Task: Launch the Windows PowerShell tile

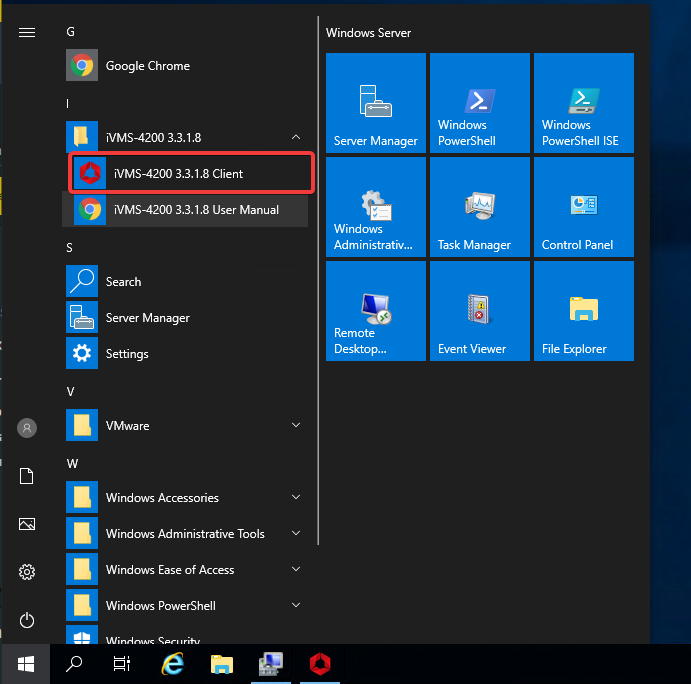Action: click(479, 102)
